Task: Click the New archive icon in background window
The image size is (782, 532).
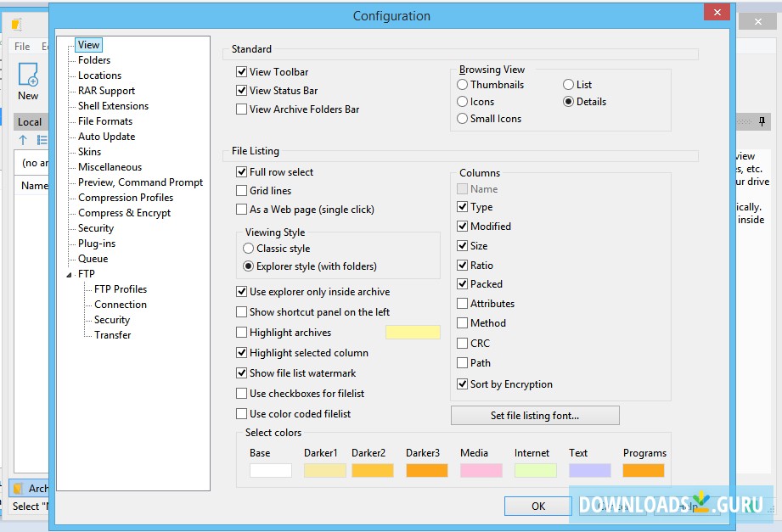Action: (x=28, y=75)
